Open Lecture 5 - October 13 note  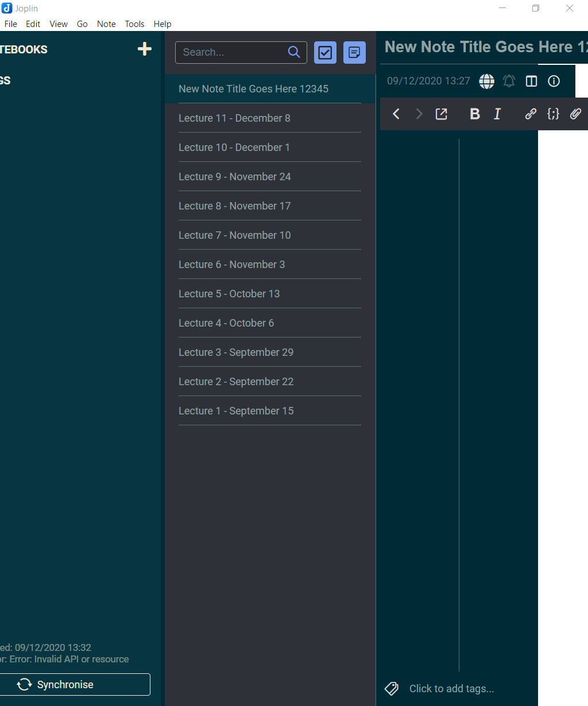pyautogui.click(x=270, y=294)
